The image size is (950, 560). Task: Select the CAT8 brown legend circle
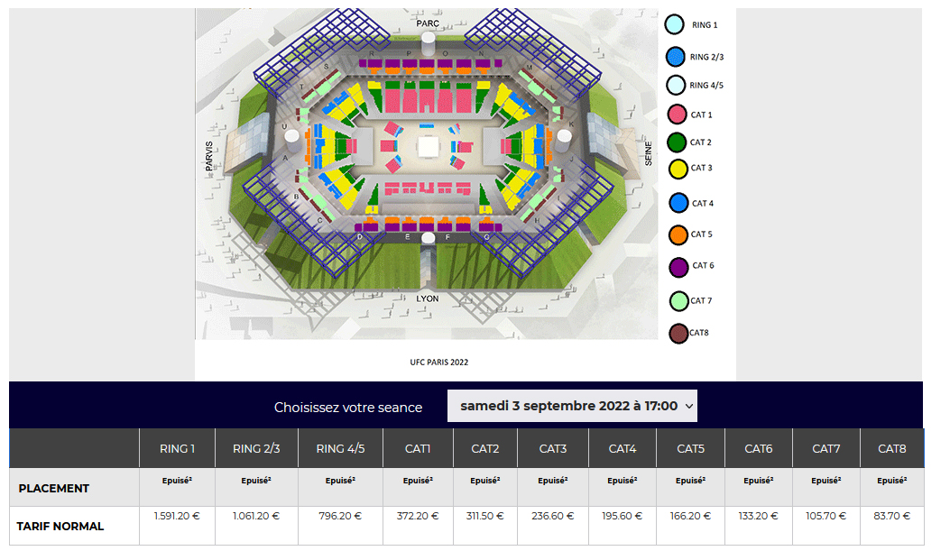pyautogui.click(x=678, y=334)
